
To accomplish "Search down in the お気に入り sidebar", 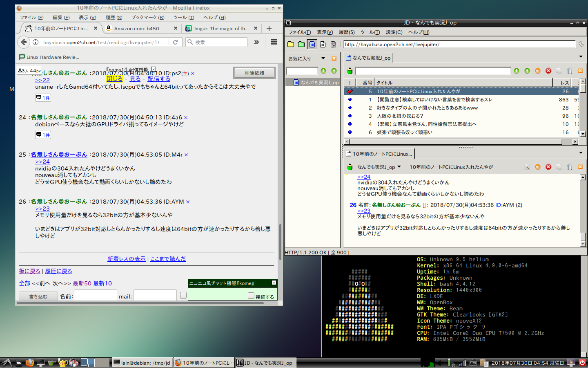I will (x=323, y=71).
